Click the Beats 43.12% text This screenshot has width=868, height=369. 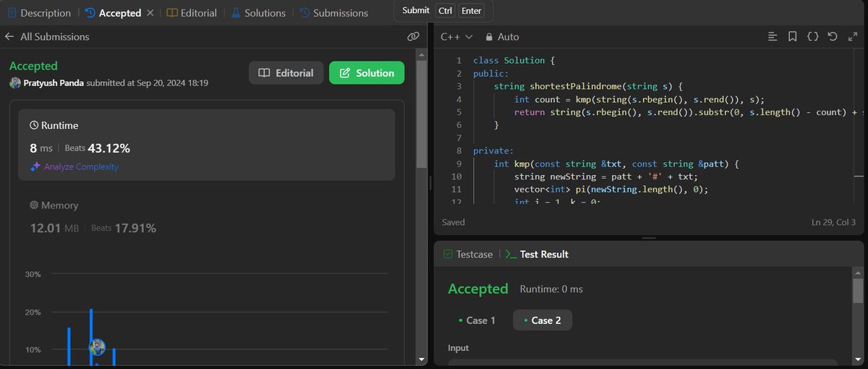(98, 148)
